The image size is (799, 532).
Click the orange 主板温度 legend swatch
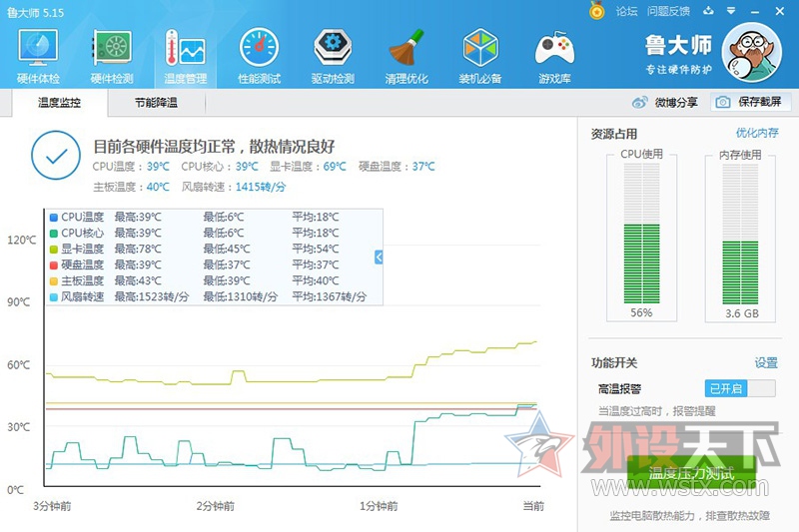point(54,280)
